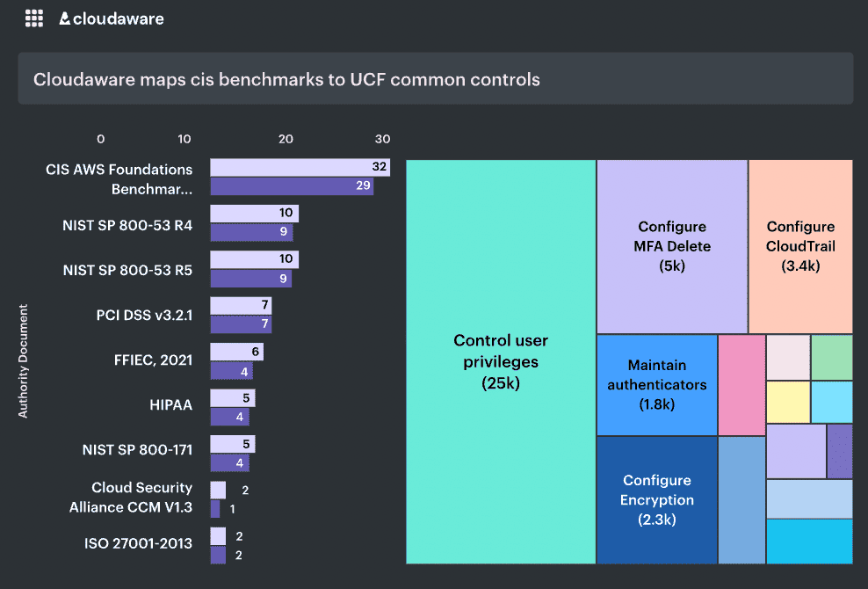
Task: Click the axis tick label 20
Action: pyautogui.click(x=286, y=139)
